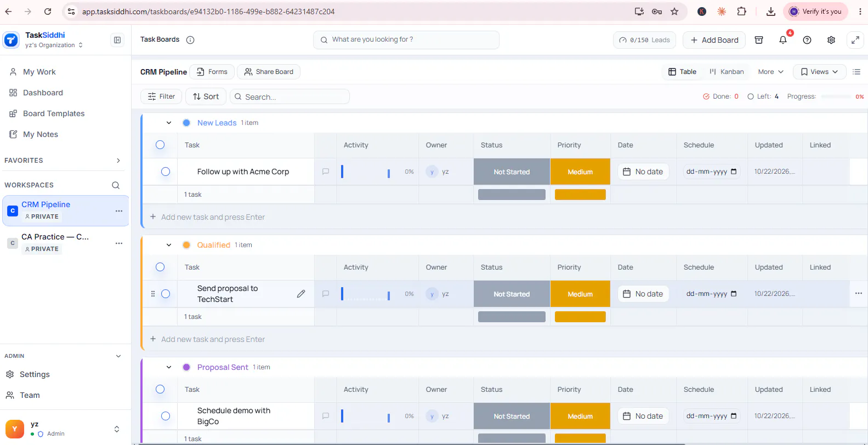Open row menu for Send proposal to TechStart
This screenshot has height=445, width=868.
[859, 293]
